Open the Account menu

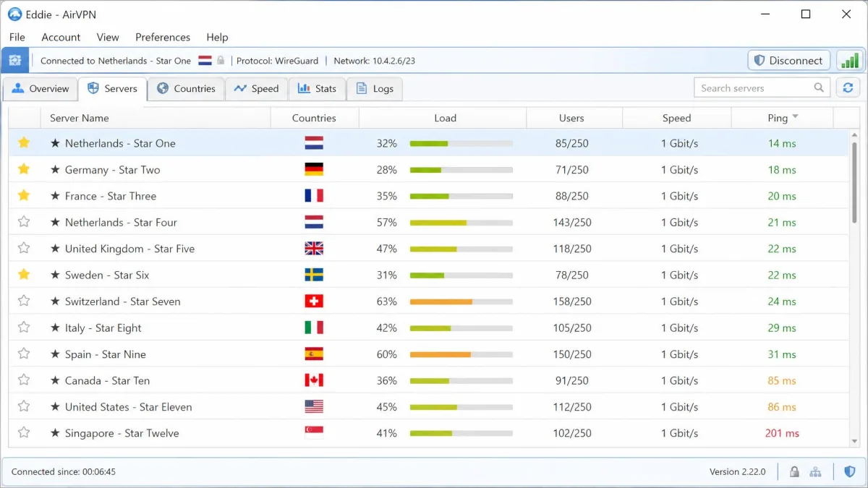click(x=61, y=37)
